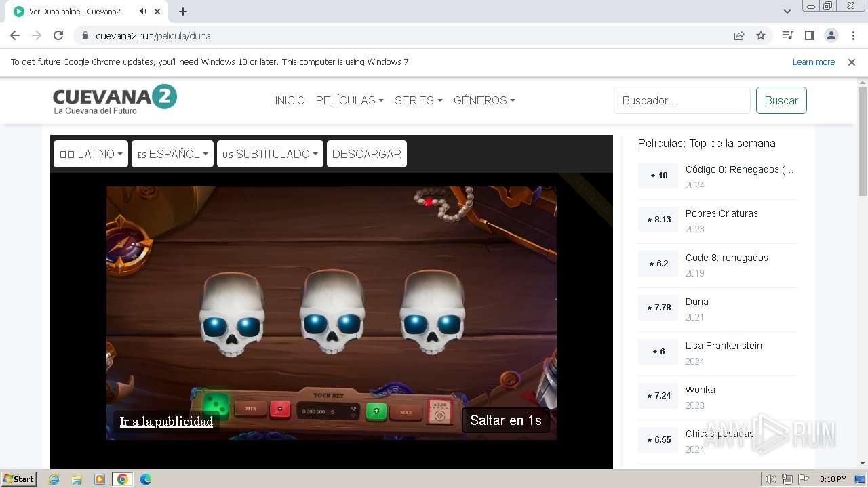Open 'Pobres Criaturas' from the top list

(722, 213)
